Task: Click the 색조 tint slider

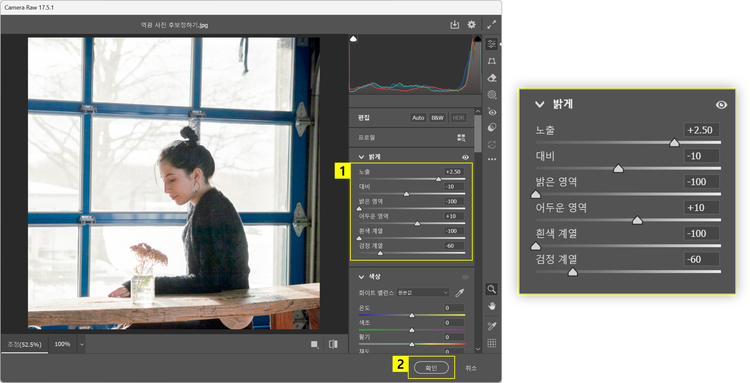Action: point(412,330)
